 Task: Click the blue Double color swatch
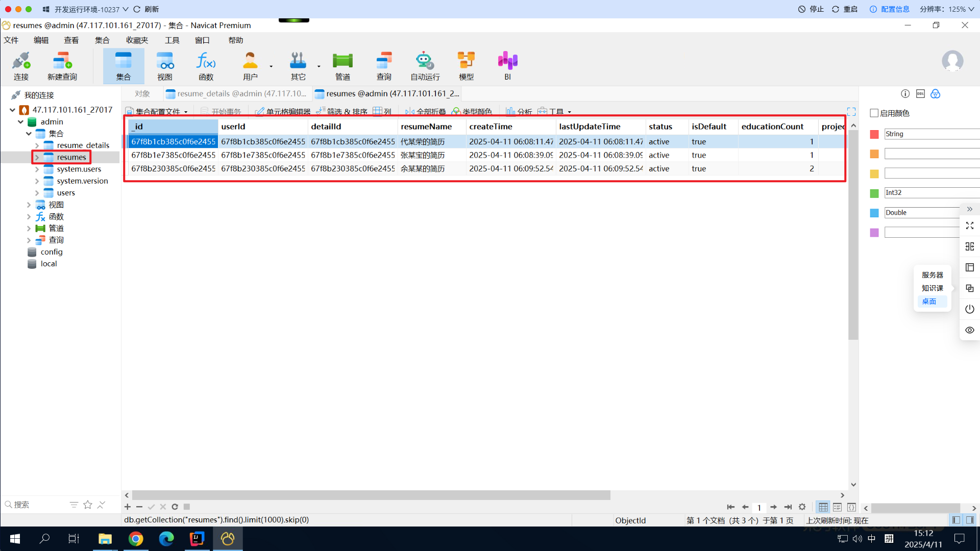pos(874,213)
